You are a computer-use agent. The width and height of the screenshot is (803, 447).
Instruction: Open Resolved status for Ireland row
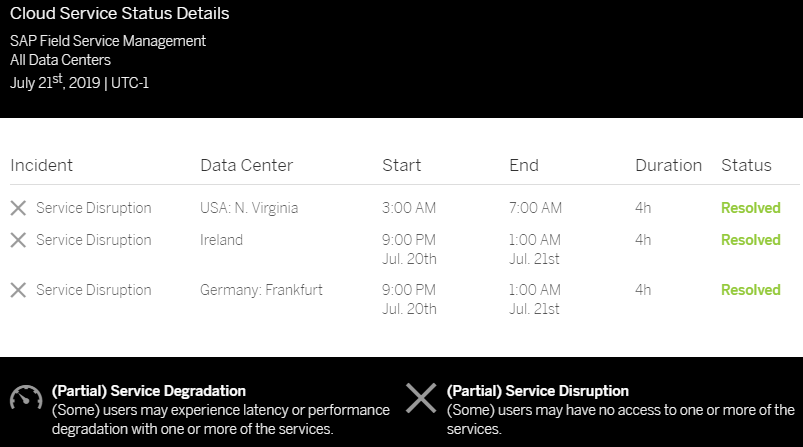click(x=751, y=240)
